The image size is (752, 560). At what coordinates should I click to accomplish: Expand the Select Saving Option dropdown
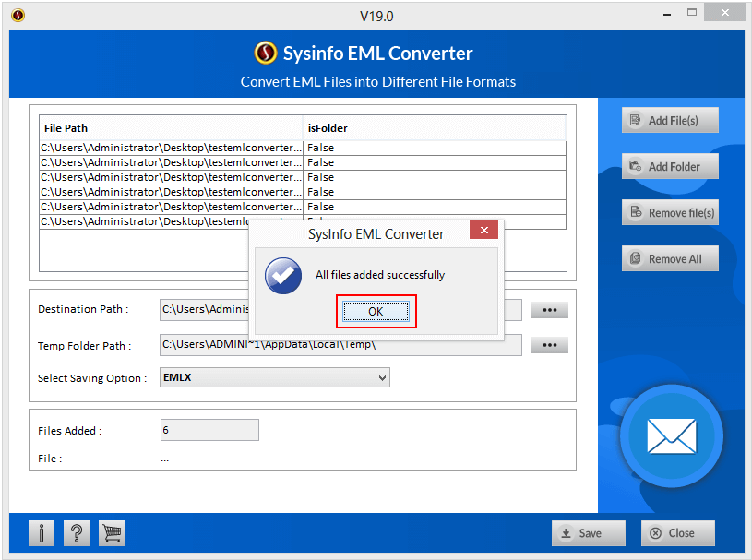(382, 377)
